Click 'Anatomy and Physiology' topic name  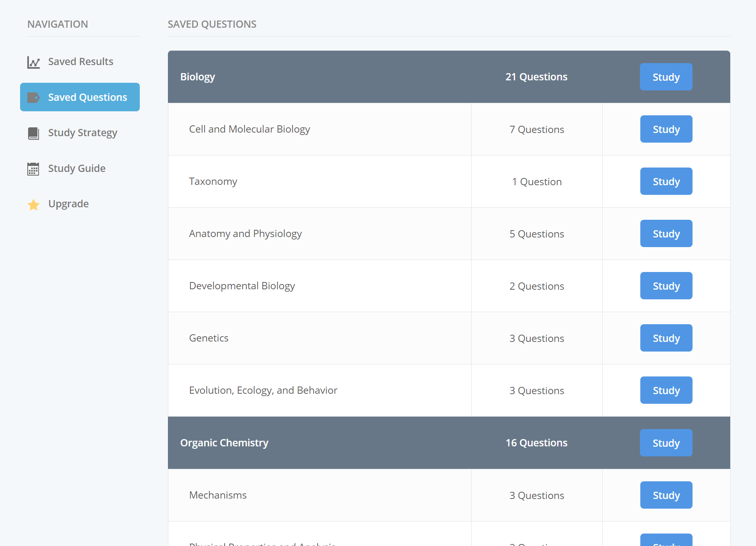(245, 233)
